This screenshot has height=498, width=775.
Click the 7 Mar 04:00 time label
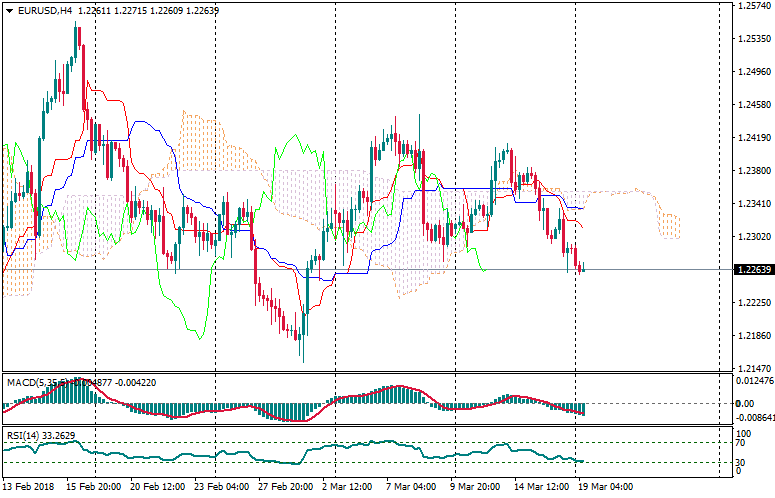click(x=411, y=487)
